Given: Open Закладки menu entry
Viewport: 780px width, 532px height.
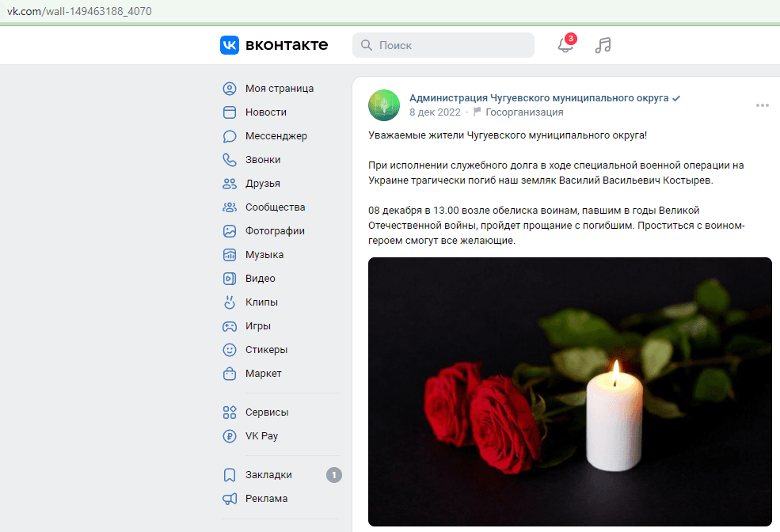Looking at the screenshot, I should click(268, 475).
